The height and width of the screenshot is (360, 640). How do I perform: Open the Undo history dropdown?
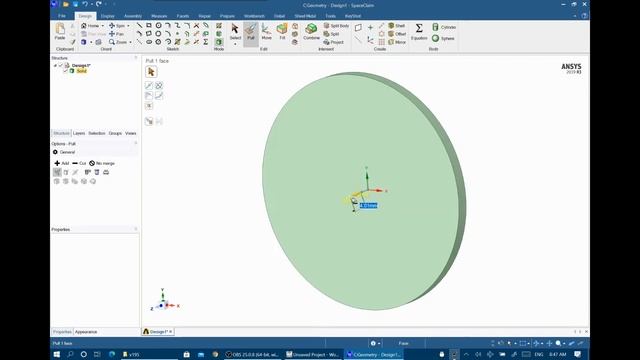[x=91, y=4]
